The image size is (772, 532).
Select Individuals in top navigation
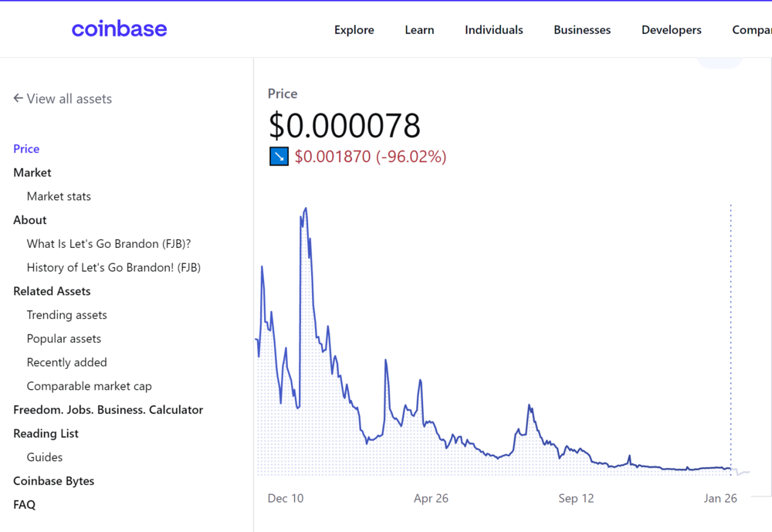[x=493, y=30]
